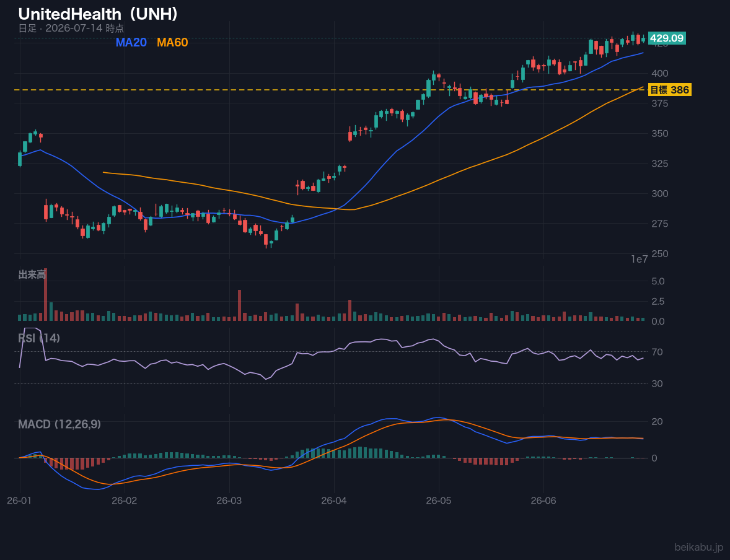Click the 250 price axis label
The height and width of the screenshot is (560, 730).
660,254
